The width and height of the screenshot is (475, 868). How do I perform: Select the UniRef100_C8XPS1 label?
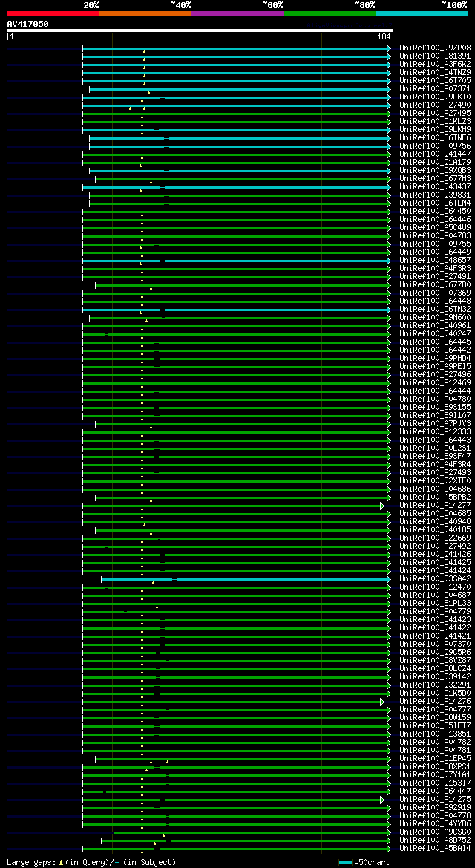click(435, 767)
